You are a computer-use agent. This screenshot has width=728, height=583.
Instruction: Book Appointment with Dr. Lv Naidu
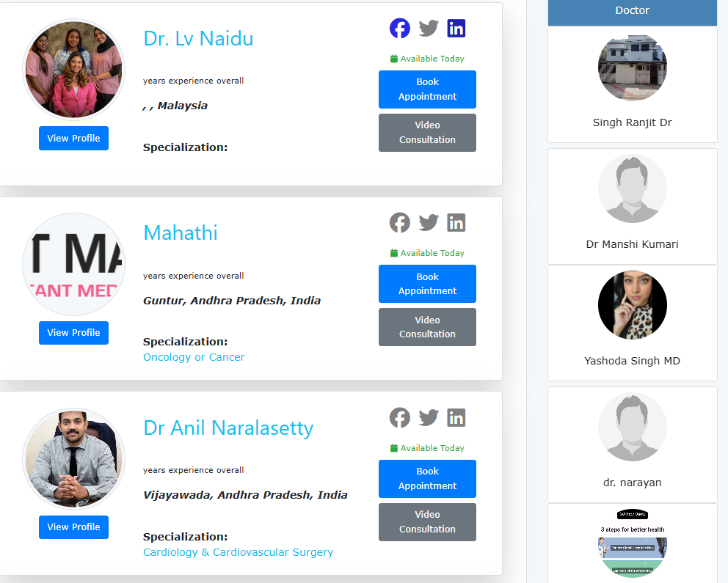click(x=427, y=89)
